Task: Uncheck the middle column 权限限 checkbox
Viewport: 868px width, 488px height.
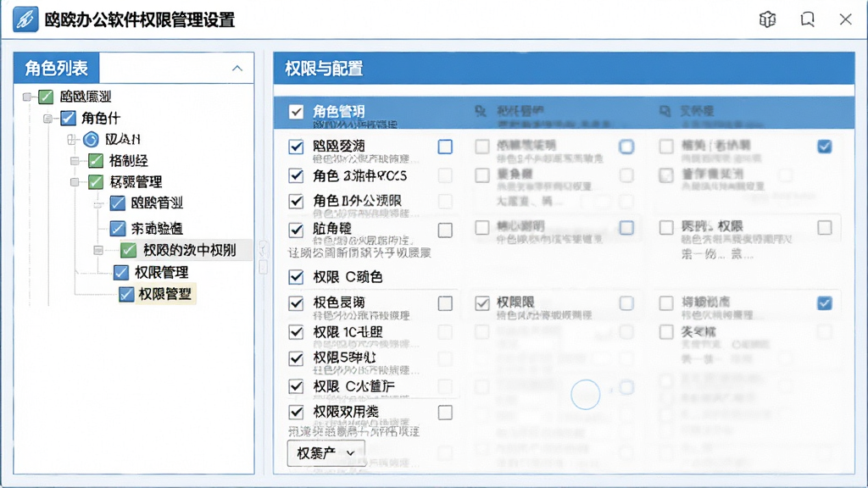Action: (x=482, y=303)
